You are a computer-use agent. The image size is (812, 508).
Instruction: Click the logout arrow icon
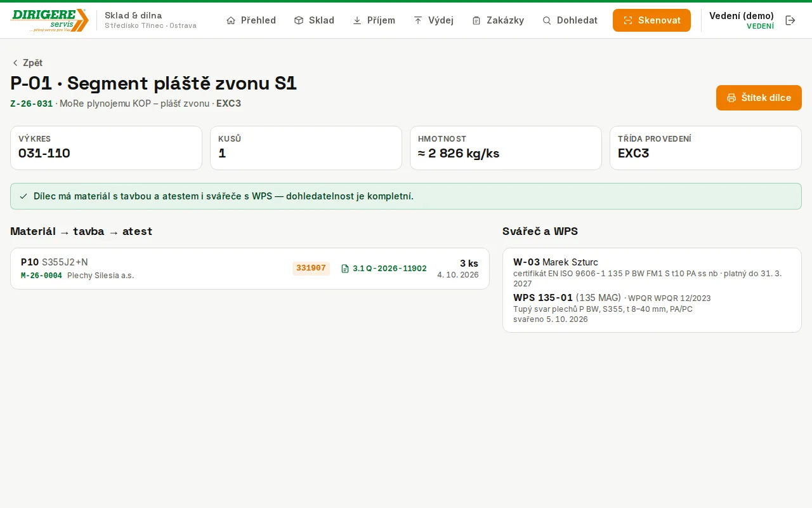pos(790,20)
